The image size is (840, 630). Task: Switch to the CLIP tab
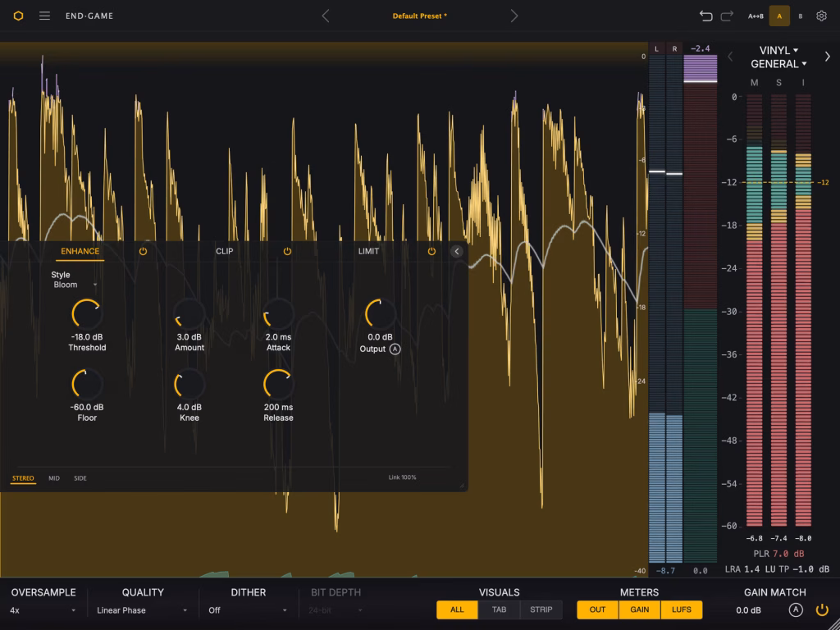225,251
